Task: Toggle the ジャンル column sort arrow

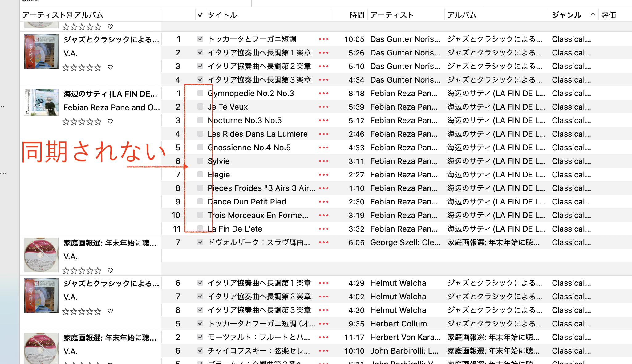Action: click(593, 14)
